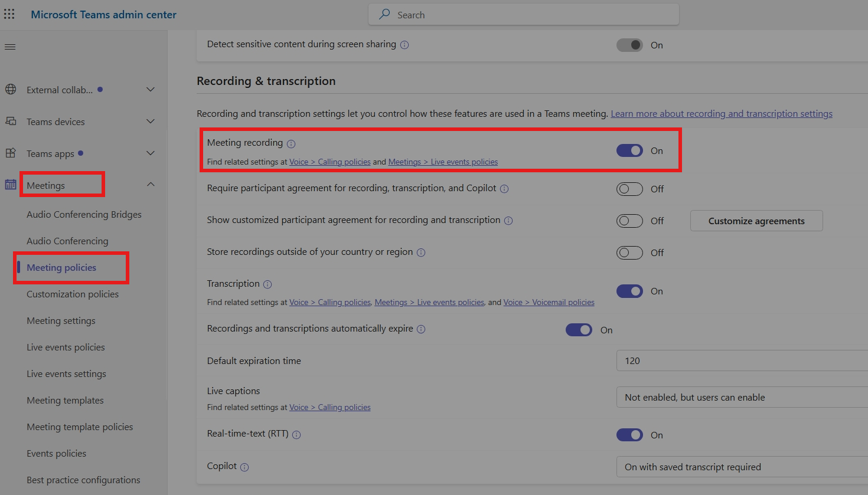Open Teams devices navigation item
Screen dimensions: 868x495
point(56,122)
